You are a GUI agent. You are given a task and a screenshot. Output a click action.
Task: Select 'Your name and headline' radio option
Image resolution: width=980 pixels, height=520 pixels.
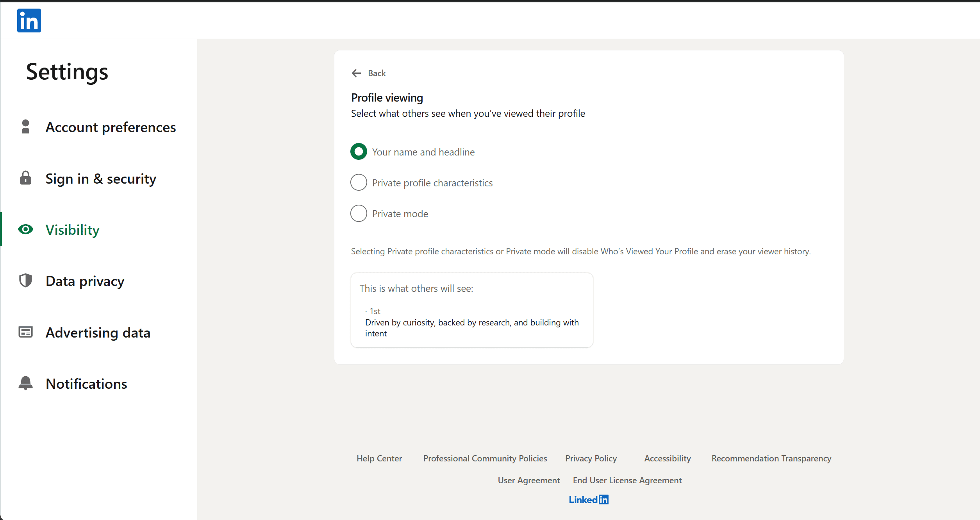359,152
